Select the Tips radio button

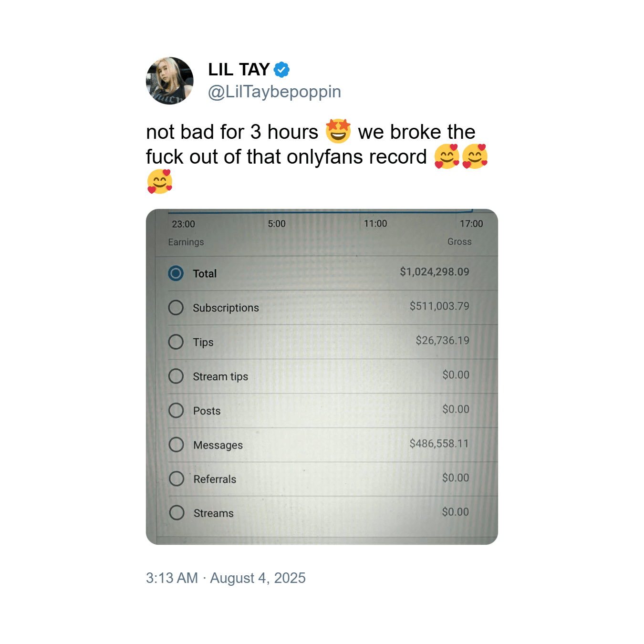(176, 342)
